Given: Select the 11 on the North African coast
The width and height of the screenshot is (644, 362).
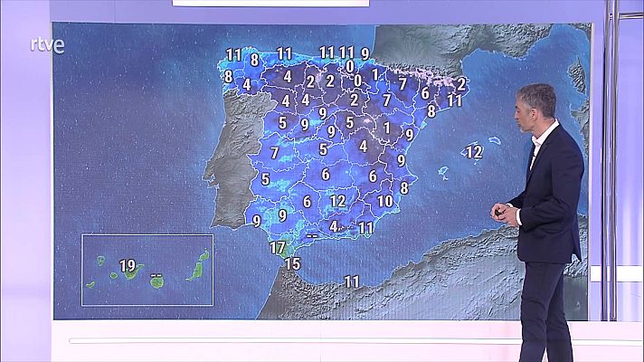Looking at the screenshot, I should 352,281.
